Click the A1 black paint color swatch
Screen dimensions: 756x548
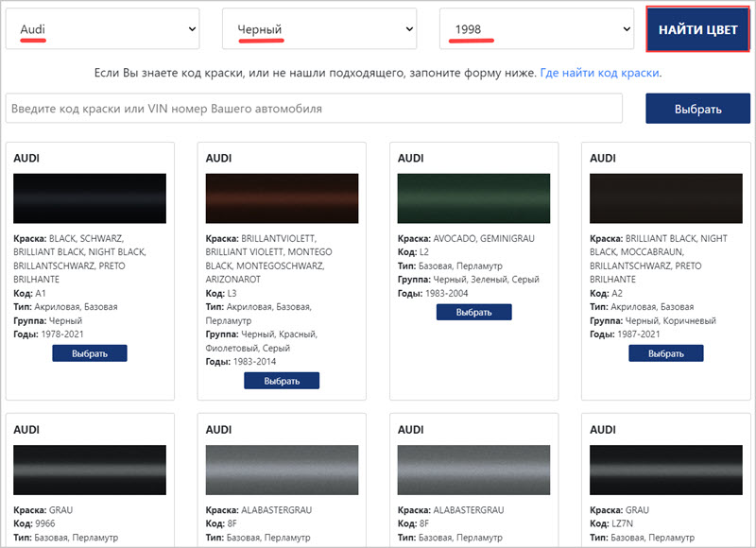[x=90, y=198]
